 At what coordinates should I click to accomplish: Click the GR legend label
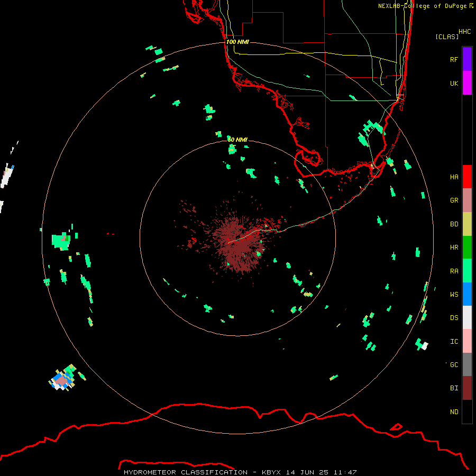(x=454, y=200)
